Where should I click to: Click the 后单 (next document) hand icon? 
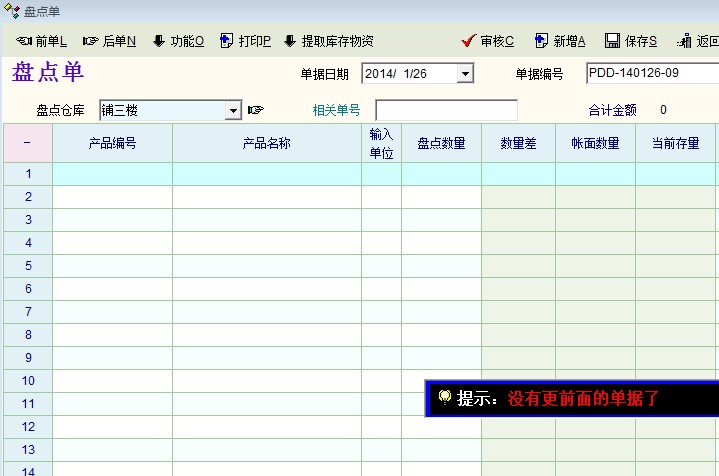91,41
